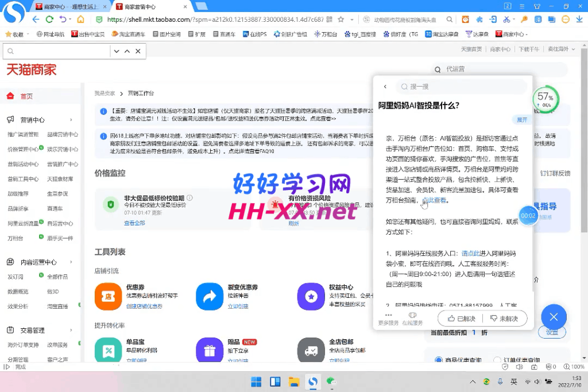Image resolution: width=588 pixels, height=392 pixels.
Task: Reload the current page
Action: tap(49, 19)
